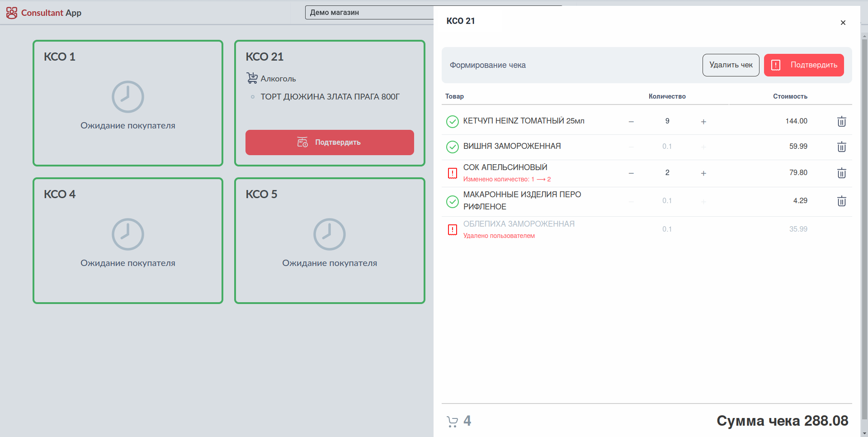The height and width of the screenshot is (437, 868).
Task: Remove ВИШНЯ ЗАМОРОЖЕННАЯ using its trash icon
Action: pyautogui.click(x=841, y=147)
